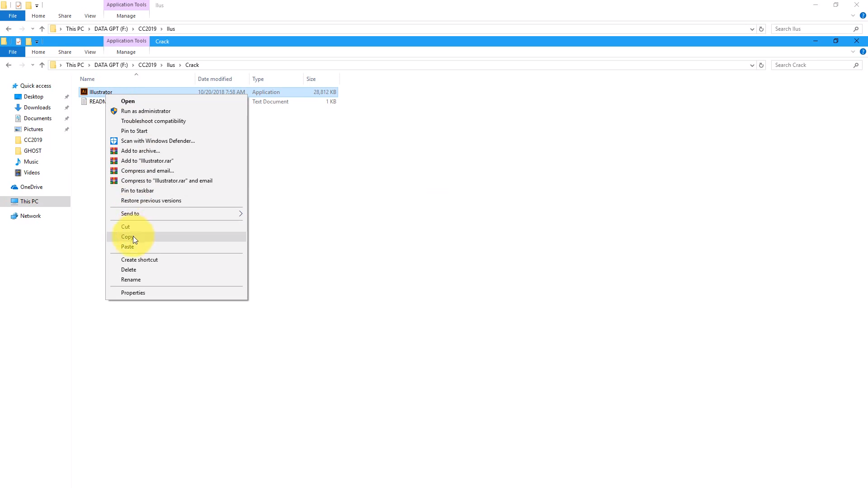
Task: Open the blue help question mark icon
Action: pos(863,52)
